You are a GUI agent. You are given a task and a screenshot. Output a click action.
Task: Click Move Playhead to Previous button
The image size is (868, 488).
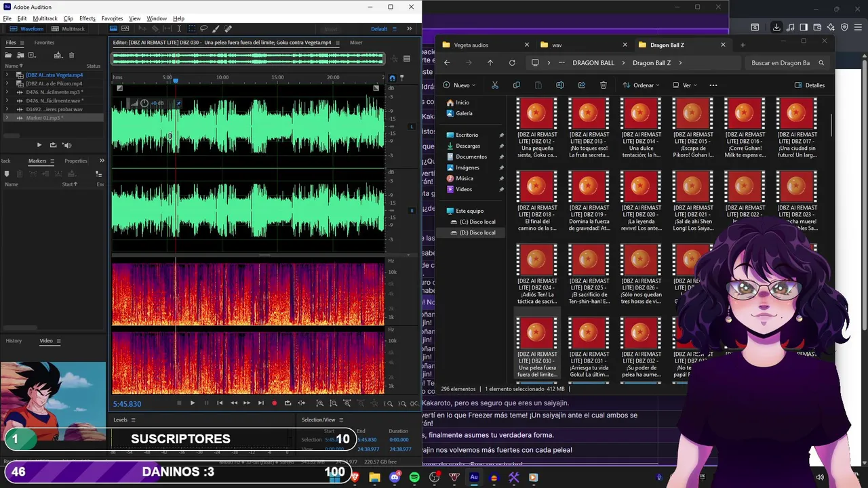(x=220, y=403)
